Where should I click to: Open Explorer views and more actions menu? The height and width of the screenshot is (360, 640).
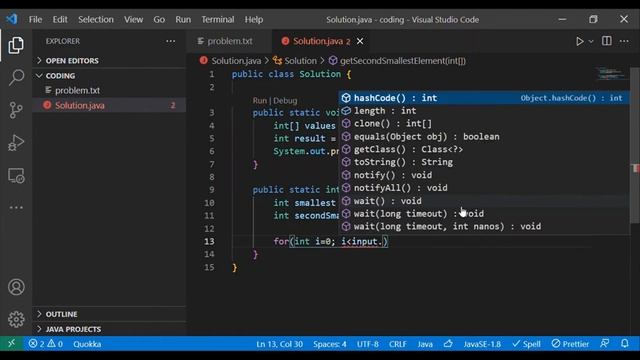(x=171, y=41)
